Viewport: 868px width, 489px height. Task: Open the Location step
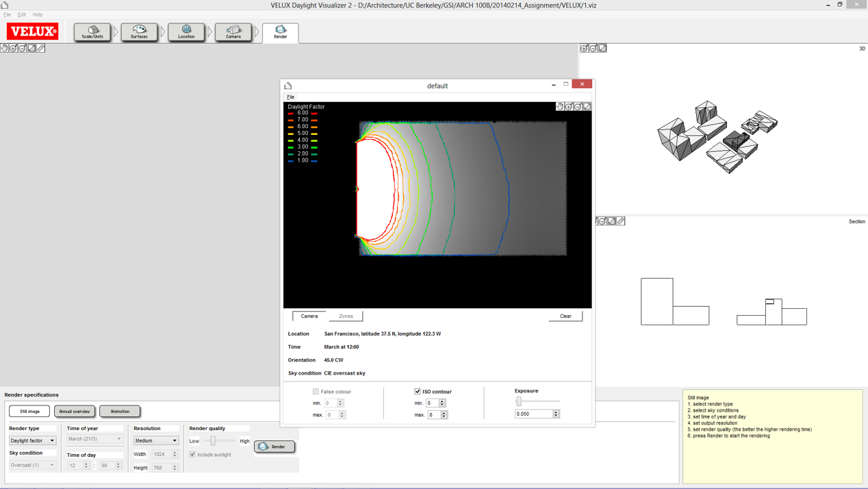186,32
